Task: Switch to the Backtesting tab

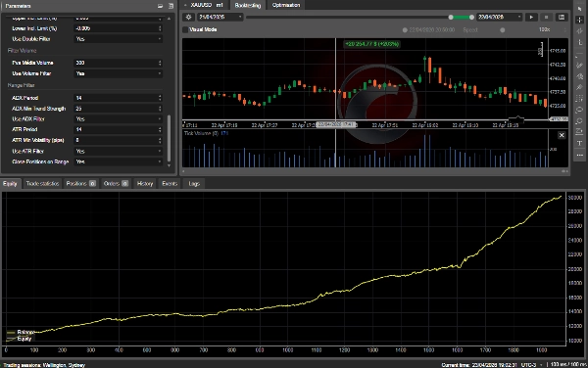Action: 248,5
